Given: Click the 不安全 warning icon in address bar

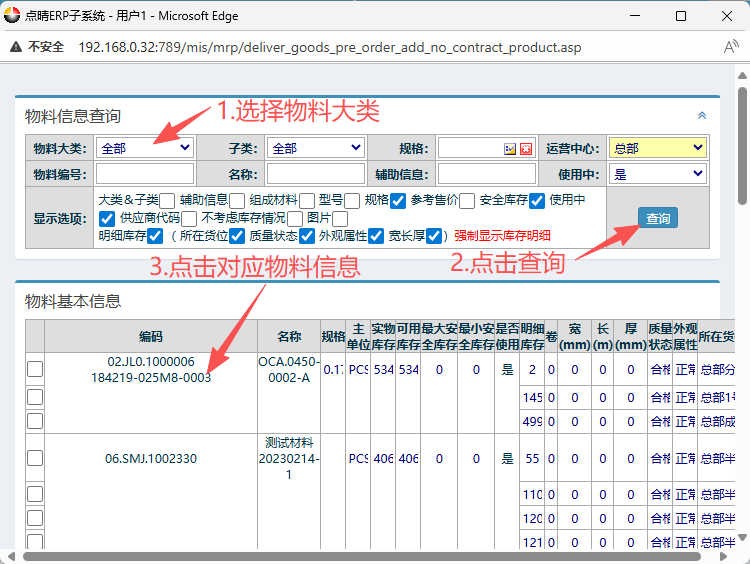Looking at the screenshot, I should (x=15, y=47).
